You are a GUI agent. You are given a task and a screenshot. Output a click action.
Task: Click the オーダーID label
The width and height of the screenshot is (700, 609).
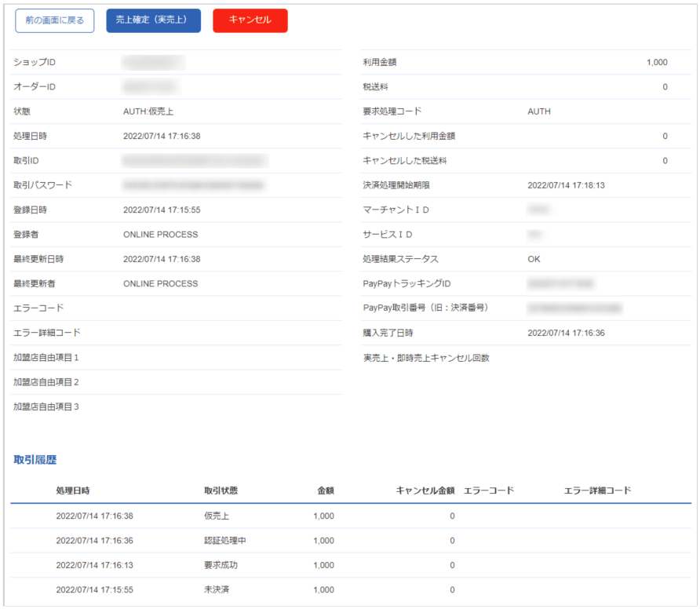click(x=35, y=87)
